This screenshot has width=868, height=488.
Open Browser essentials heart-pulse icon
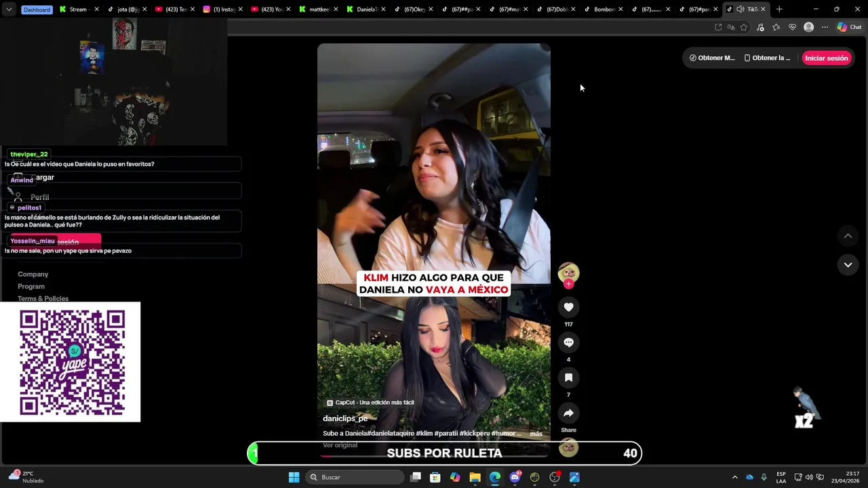pos(792,27)
